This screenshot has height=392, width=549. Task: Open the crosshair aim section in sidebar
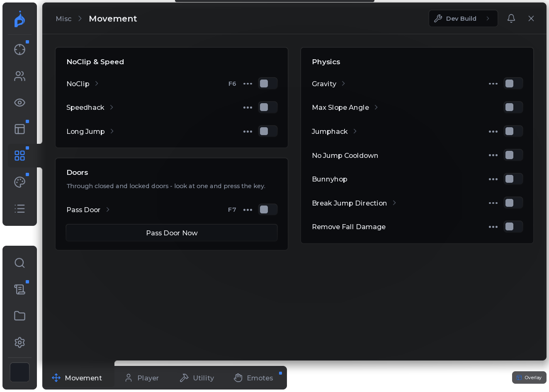(x=19, y=49)
